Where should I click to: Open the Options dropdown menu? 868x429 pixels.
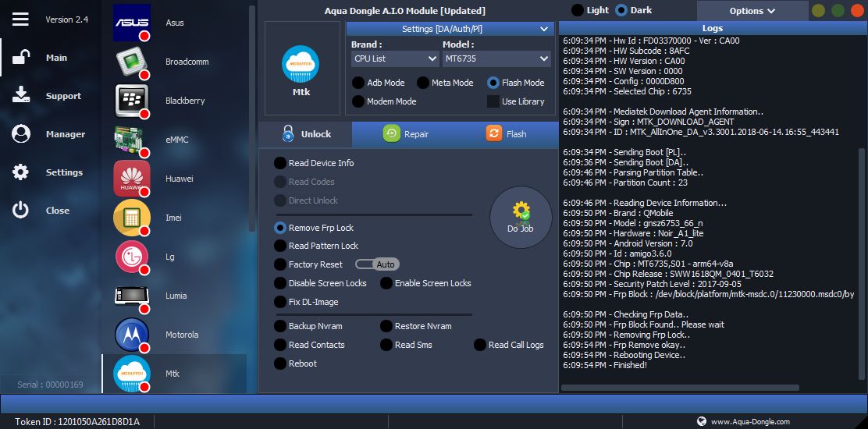(x=752, y=10)
